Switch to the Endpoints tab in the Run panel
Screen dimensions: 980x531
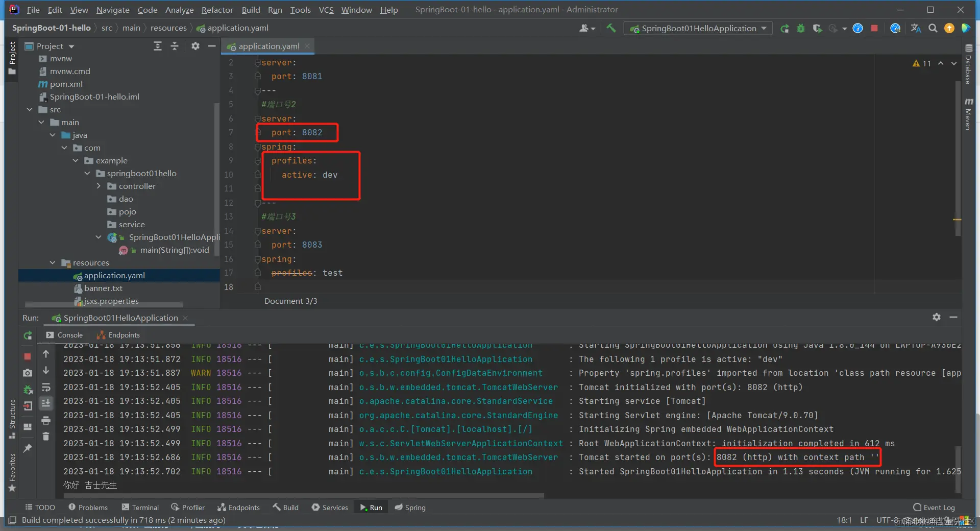(x=118, y=335)
